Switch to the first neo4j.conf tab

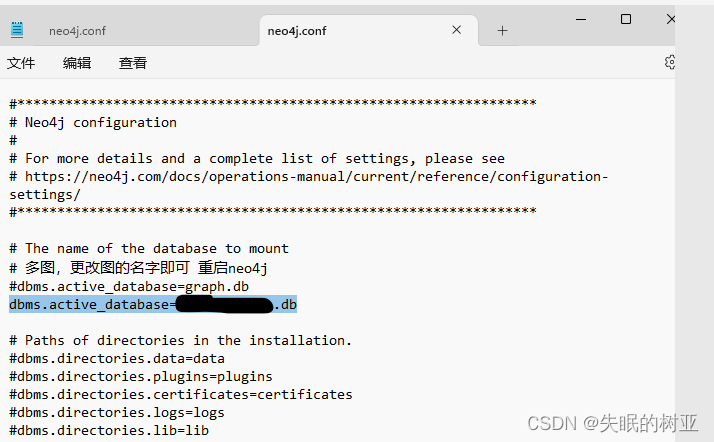click(77, 30)
